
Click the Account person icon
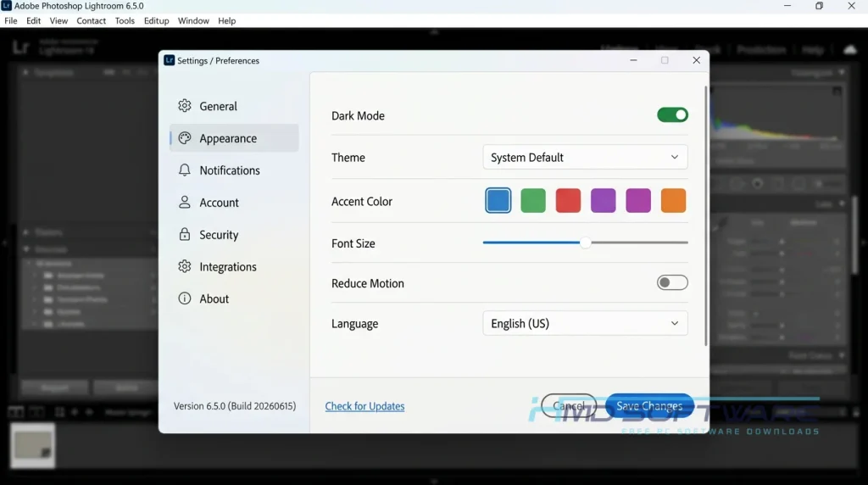(184, 202)
